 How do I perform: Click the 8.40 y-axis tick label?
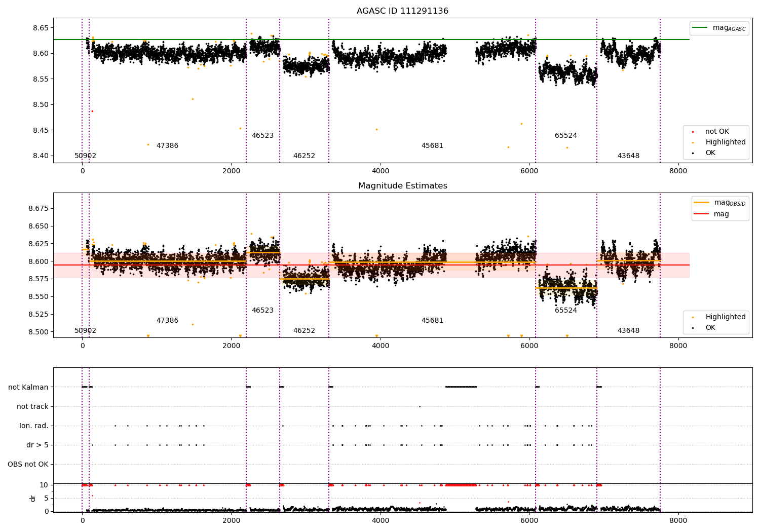(41, 156)
